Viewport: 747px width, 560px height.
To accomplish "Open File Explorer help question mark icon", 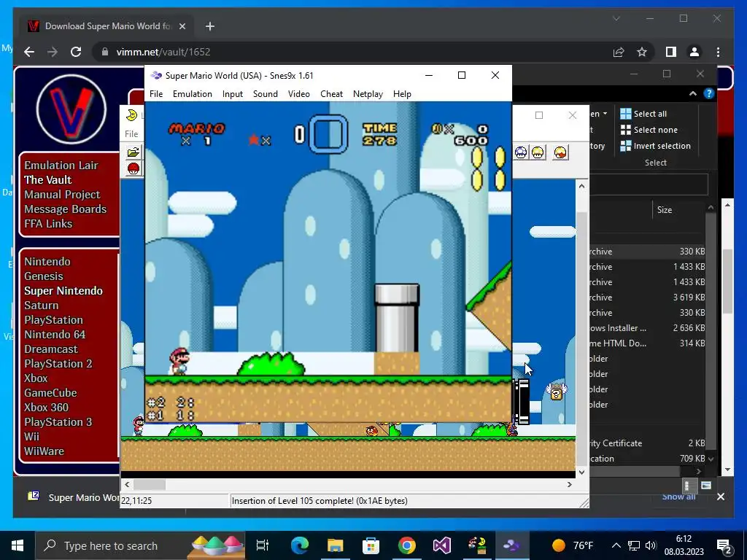I will click(709, 94).
